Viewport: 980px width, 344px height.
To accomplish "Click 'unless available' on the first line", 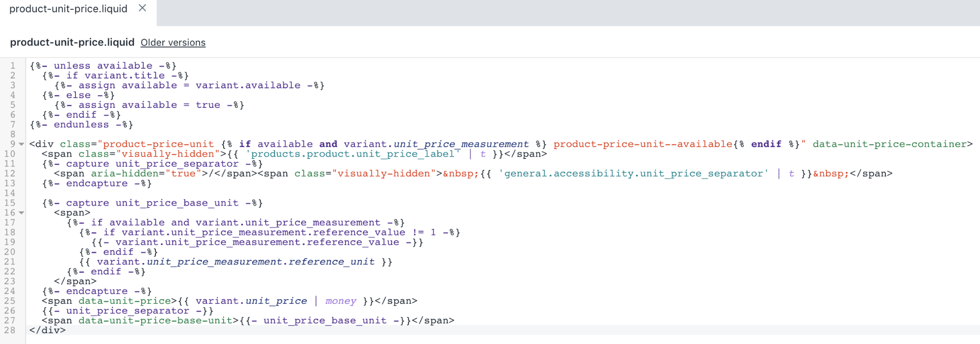I will (103, 66).
